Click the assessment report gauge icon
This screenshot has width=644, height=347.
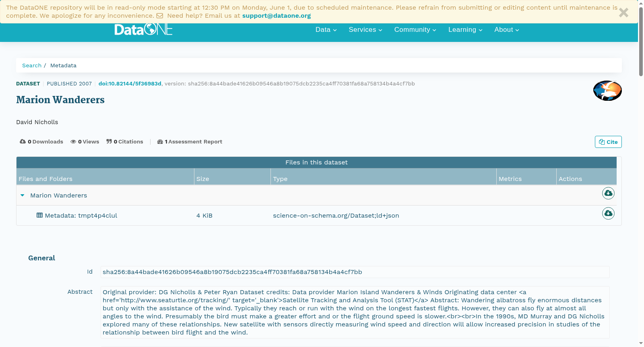coord(160,141)
